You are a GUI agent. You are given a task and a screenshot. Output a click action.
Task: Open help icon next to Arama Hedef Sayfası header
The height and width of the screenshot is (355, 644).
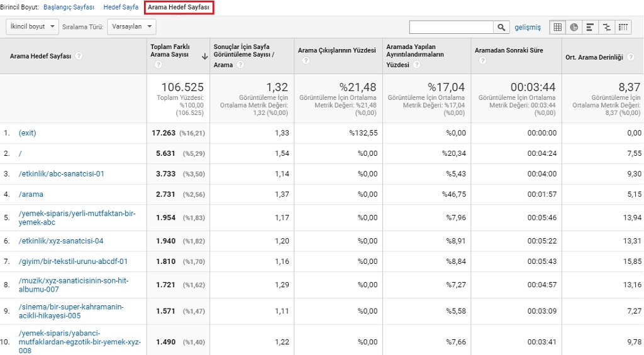(x=79, y=56)
